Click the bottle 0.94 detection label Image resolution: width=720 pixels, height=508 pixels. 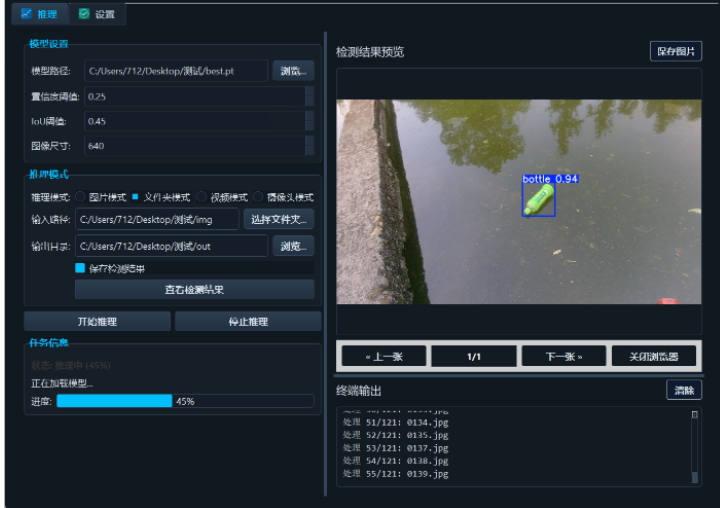click(550, 179)
